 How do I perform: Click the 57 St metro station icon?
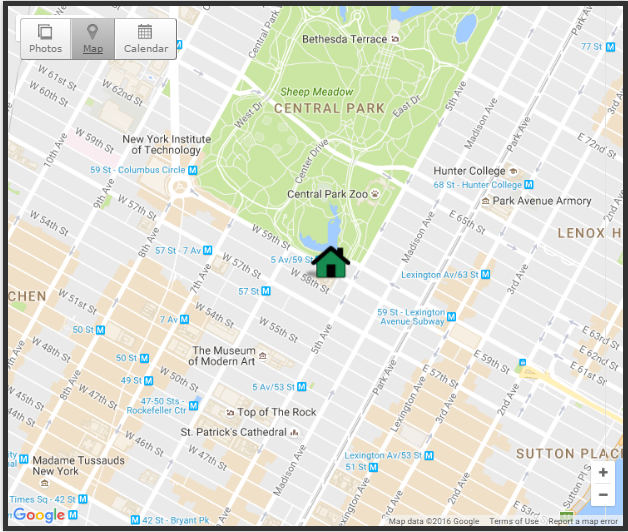pyautogui.click(x=266, y=291)
